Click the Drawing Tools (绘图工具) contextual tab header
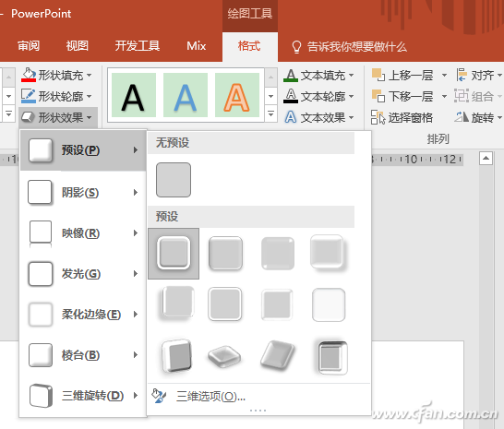This screenshot has height=429, width=504. [250, 14]
